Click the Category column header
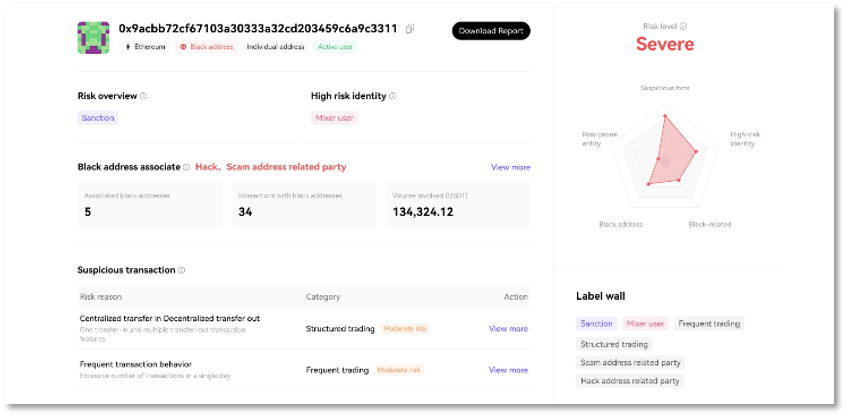This screenshot has width=848, height=418. pyautogui.click(x=323, y=297)
